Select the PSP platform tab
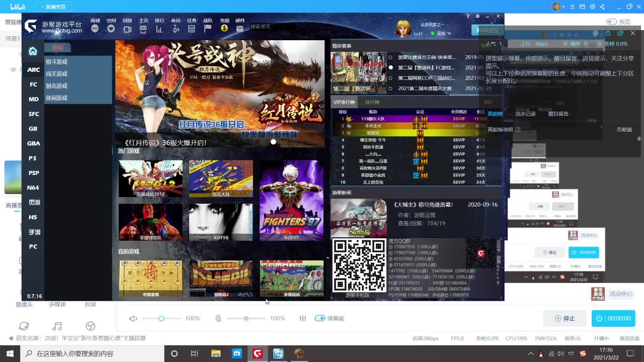Screen dimensions: 644x362 coord(33,173)
